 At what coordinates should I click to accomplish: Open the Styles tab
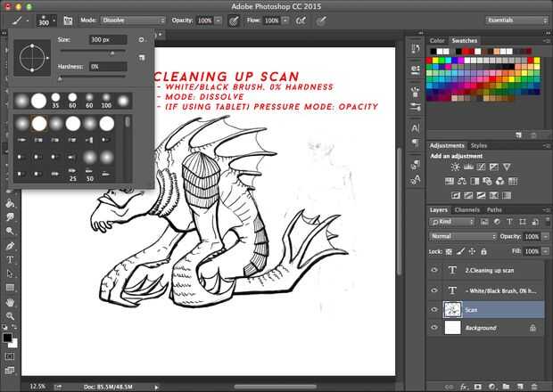coord(479,145)
